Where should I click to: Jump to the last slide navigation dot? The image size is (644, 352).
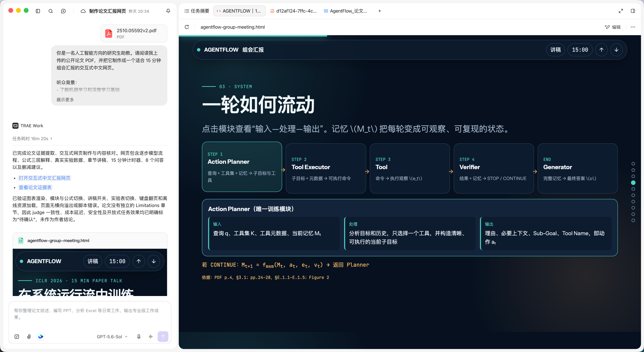tap(633, 220)
